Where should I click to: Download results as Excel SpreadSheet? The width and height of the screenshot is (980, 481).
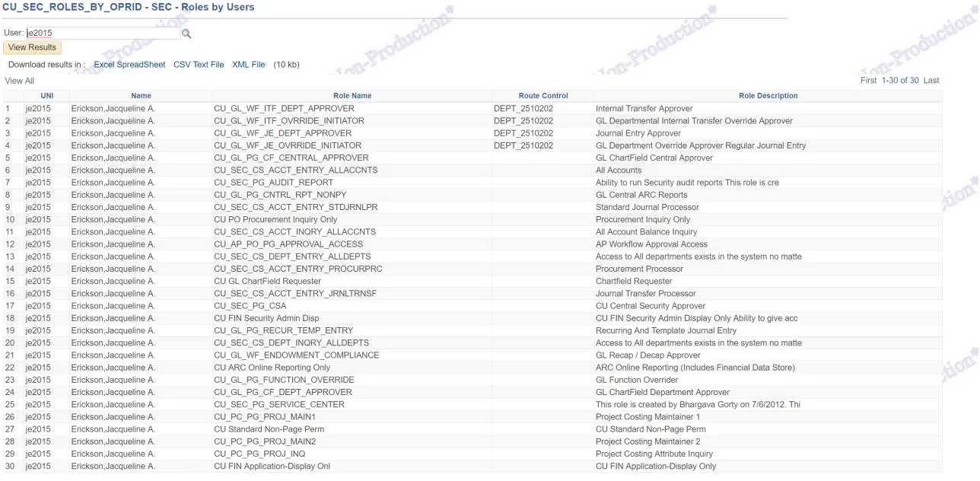[x=129, y=65]
